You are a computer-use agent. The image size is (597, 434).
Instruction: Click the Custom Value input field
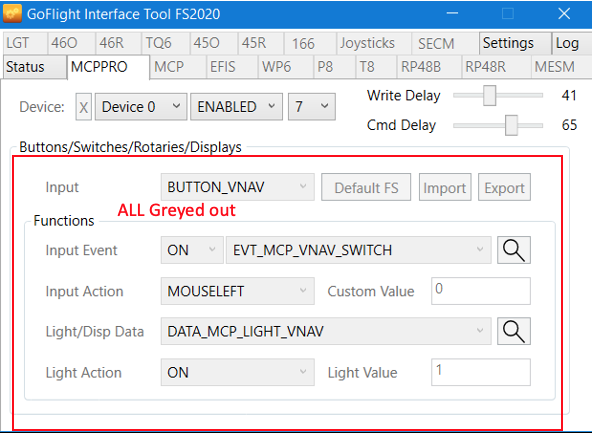pos(480,291)
